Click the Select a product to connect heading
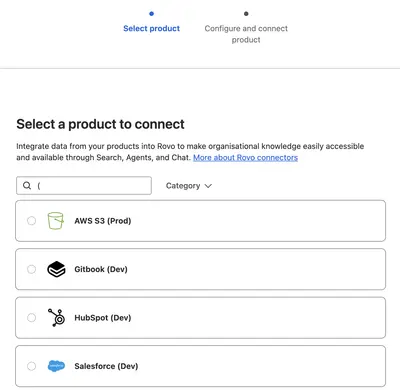This screenshot has height=390, width=400. pos(100,124)
